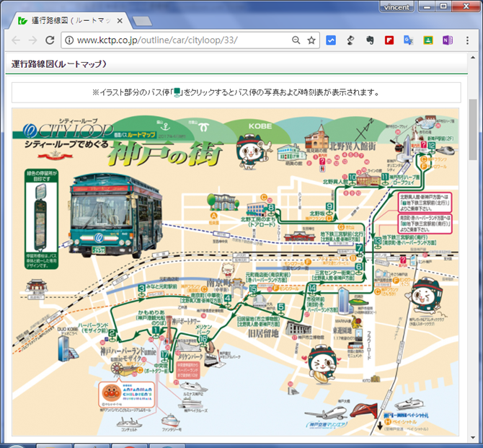Click the 北野異人館街 district label
Screen dimensions: 483x448
pos(353,146)
